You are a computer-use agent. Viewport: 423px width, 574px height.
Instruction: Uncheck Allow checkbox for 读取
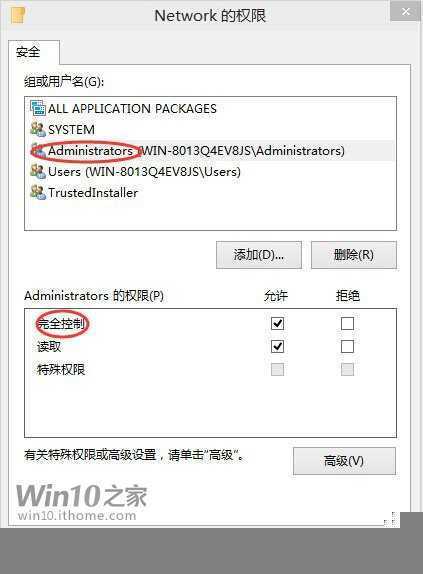(277, 346)
